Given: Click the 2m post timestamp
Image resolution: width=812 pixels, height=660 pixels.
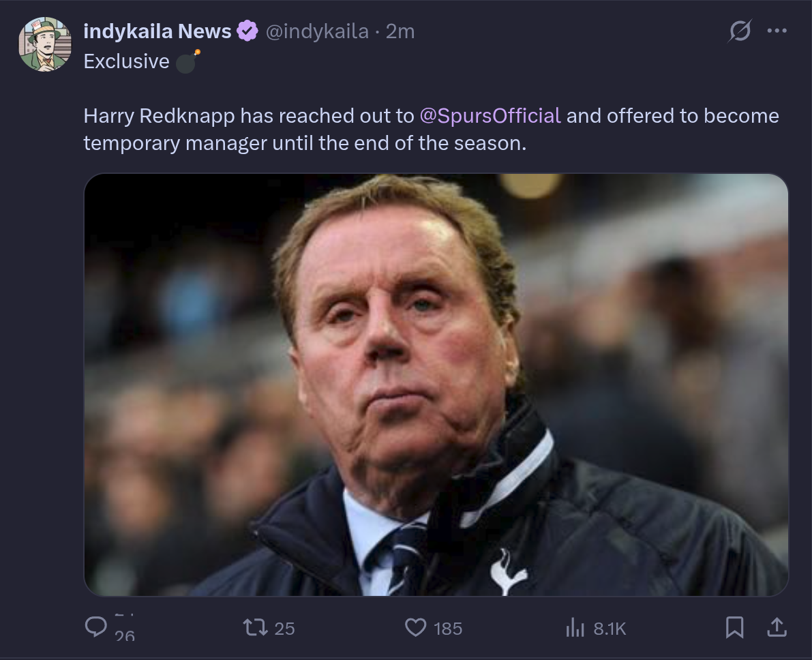Looking at the screenshot, I should [x=400, y=31].
